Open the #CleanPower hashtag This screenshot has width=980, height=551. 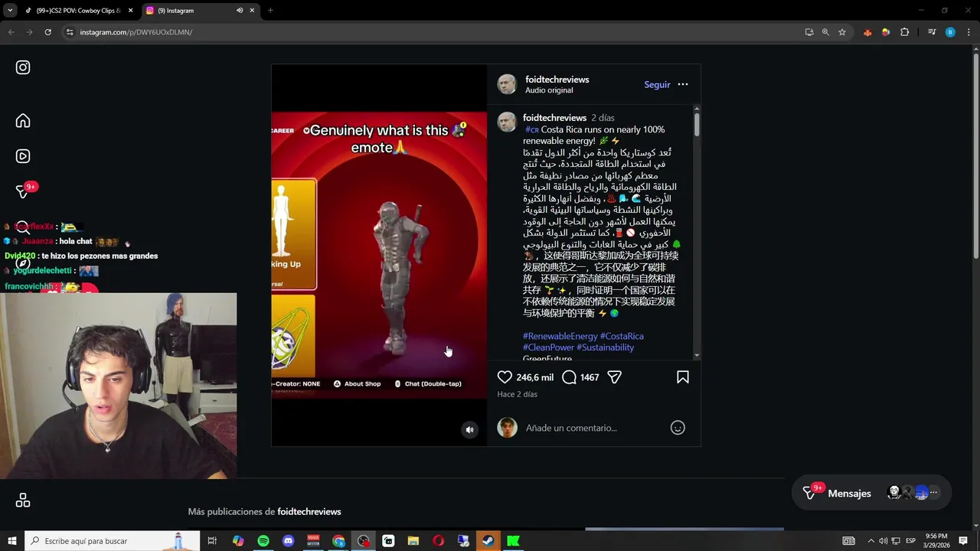pyautogui.click(x=548, y=347)
